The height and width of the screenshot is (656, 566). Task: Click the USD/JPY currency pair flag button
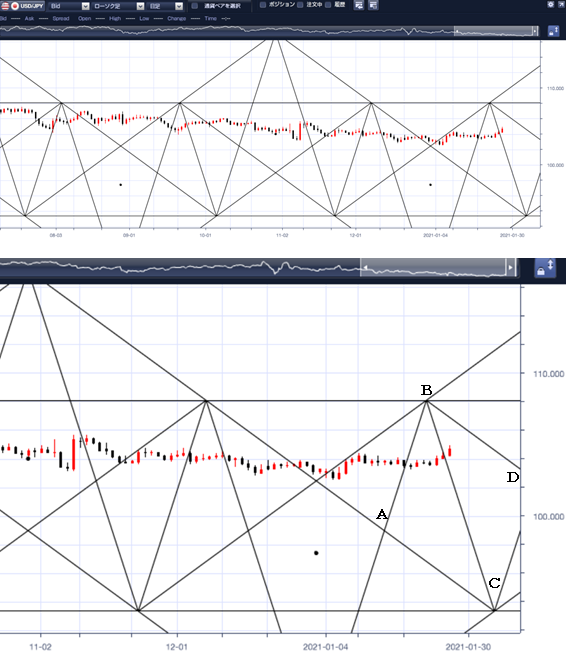[23, 6]
